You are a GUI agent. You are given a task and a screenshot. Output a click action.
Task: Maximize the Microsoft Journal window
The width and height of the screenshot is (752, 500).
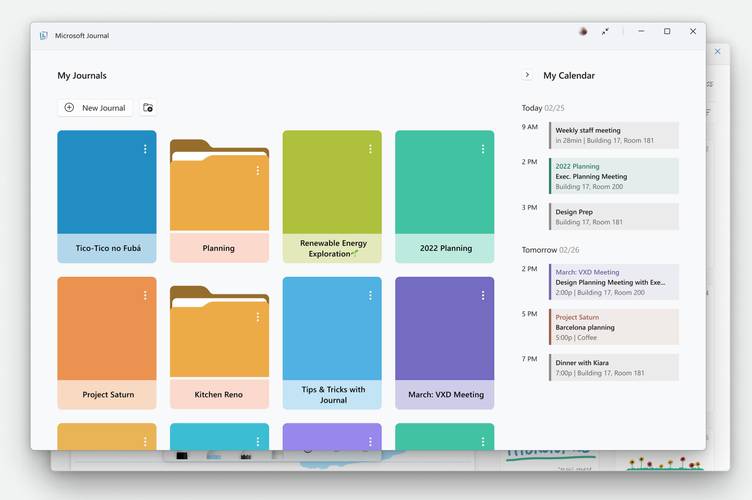(x=667, y=31)
